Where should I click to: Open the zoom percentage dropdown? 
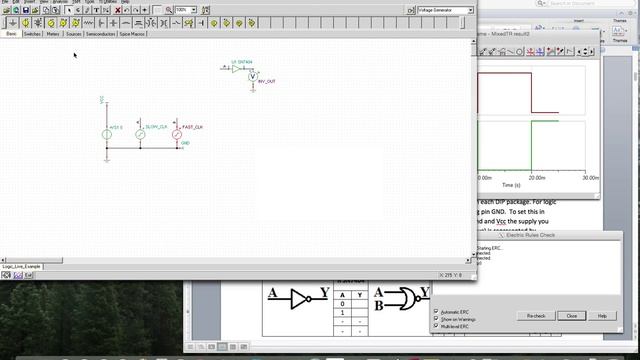click(193, 10)
